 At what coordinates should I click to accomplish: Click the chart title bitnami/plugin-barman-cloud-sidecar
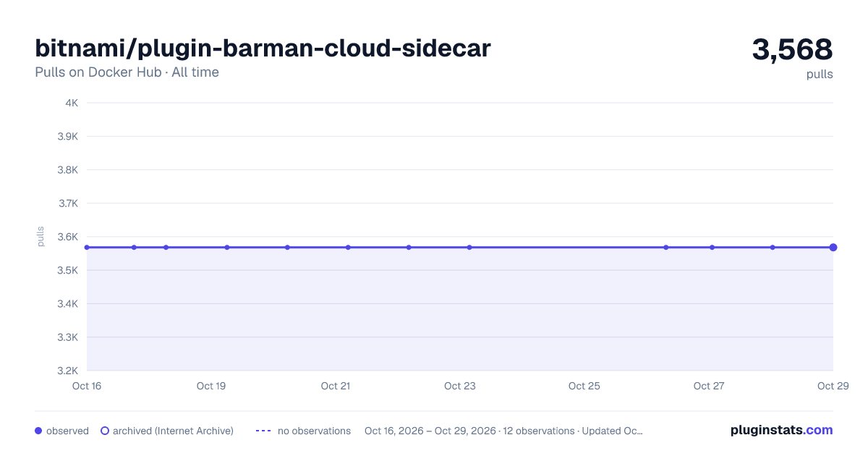tap(263, 48)
